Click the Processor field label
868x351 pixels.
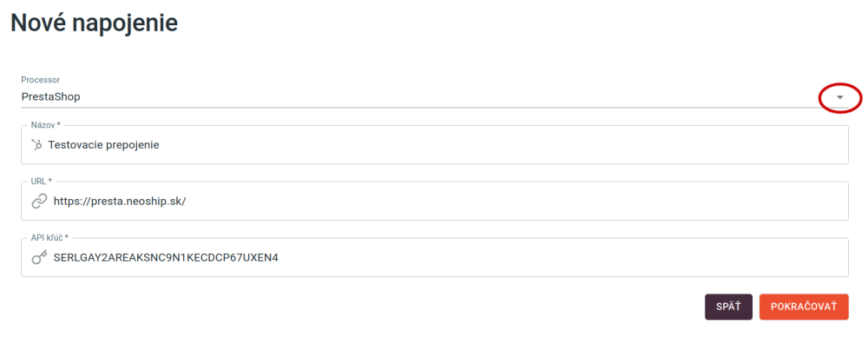tap(41, 80)
